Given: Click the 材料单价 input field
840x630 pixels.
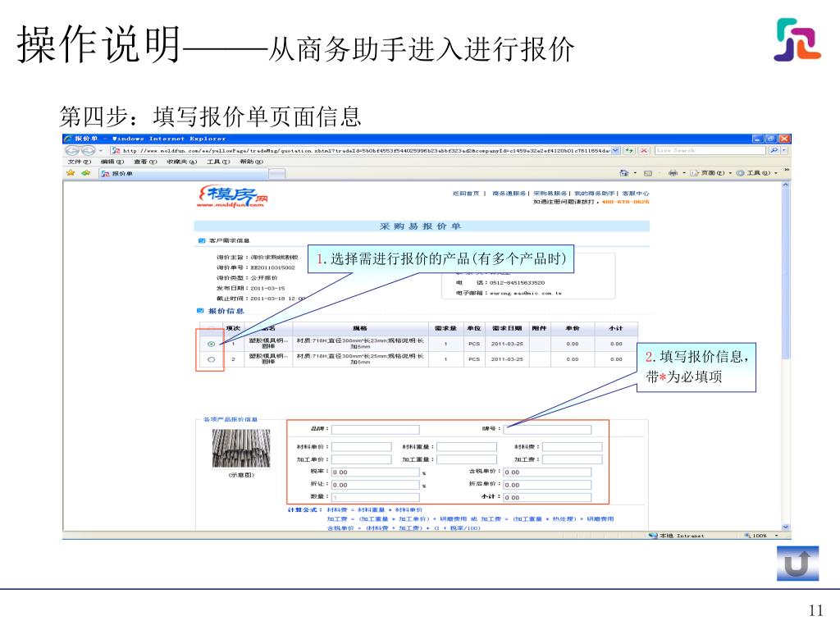Looking at the screenshot, I should 361,447.
